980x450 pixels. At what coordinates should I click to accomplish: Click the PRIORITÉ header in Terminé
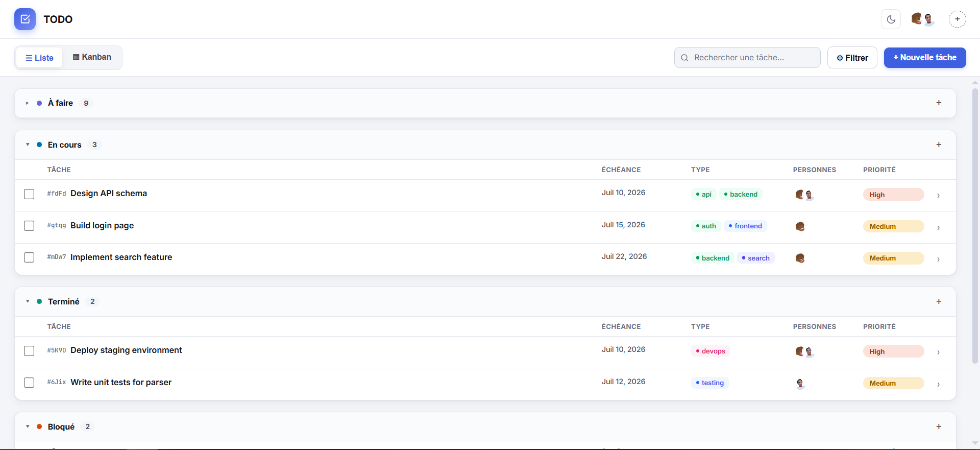click(x=879, y=326)
